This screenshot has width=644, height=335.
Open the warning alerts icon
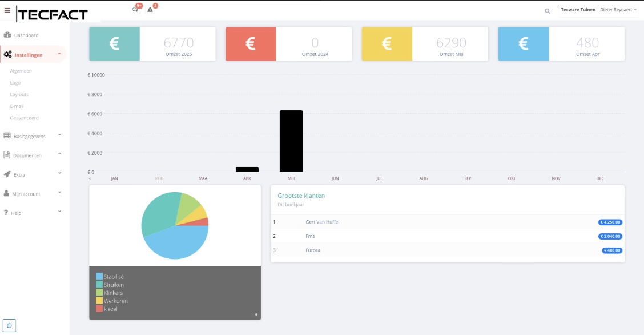click(150, 10)
